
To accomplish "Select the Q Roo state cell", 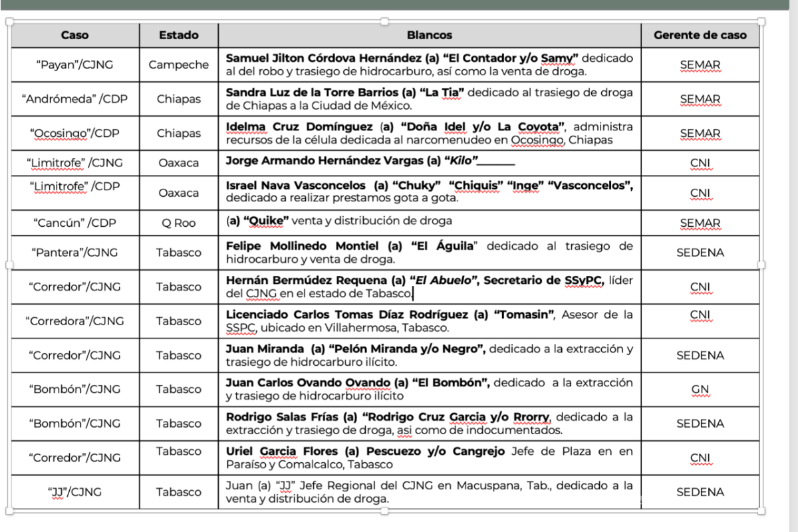I will coord(178,223).
